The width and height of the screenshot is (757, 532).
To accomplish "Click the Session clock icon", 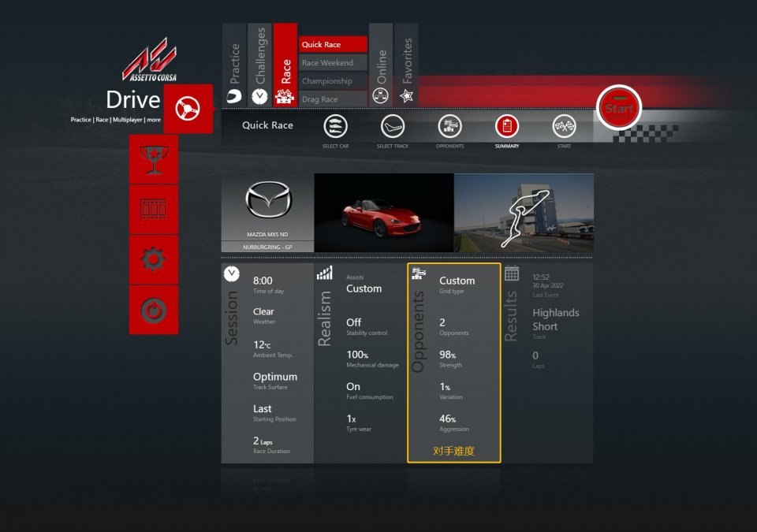I will coord(232,273).
